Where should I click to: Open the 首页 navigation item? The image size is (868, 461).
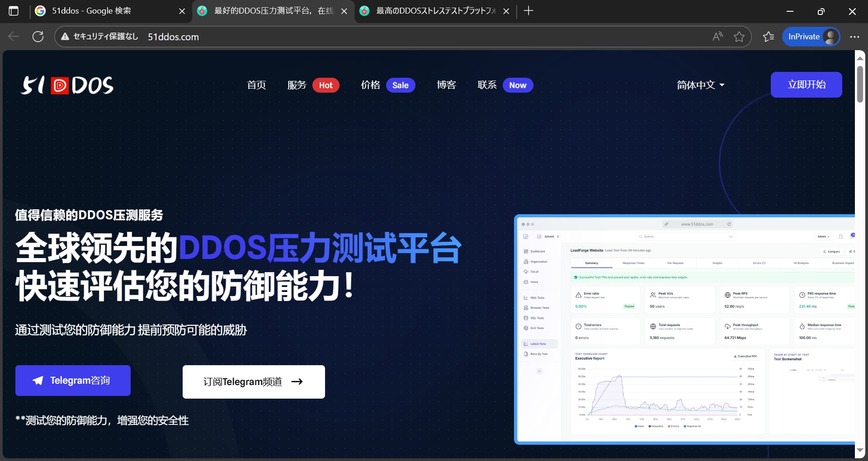pos(256,85)
